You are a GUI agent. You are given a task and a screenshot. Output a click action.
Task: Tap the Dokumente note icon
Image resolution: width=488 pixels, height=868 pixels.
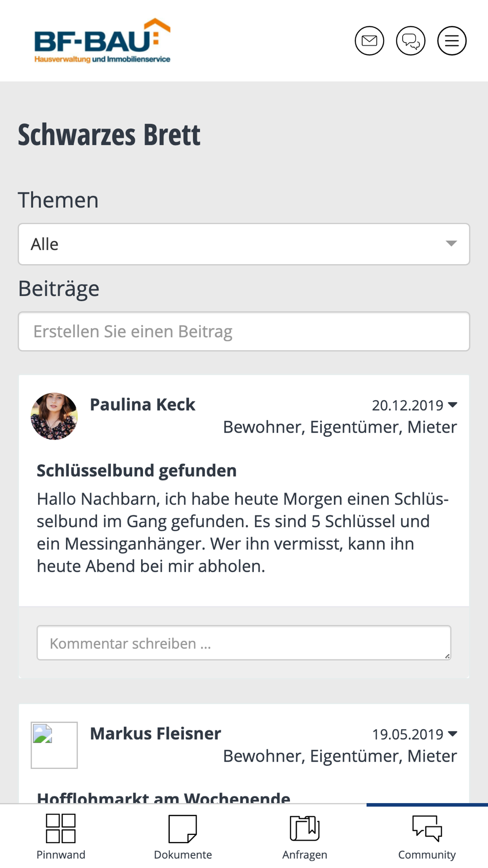pos(183,828)
